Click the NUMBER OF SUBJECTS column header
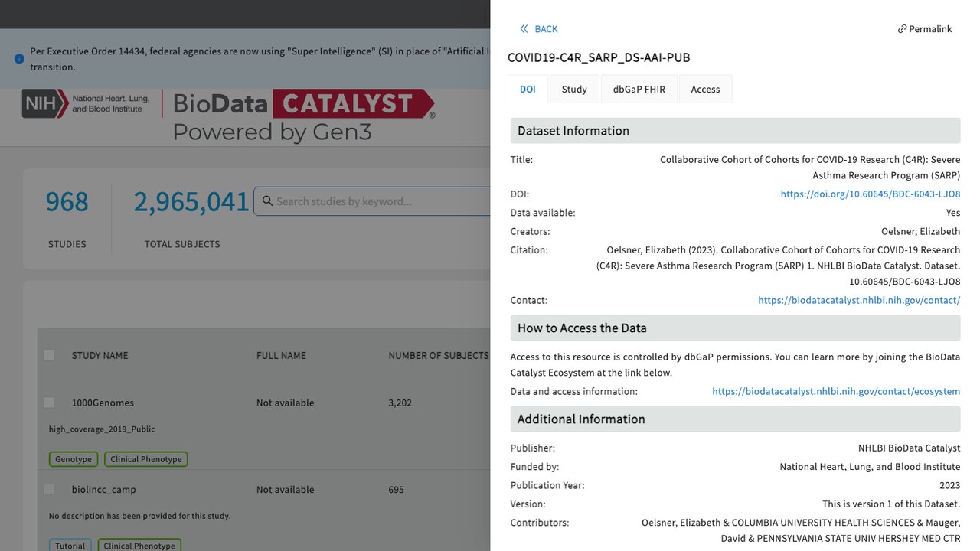The width and height of the screenshot is (980, 551). (438, 356)
